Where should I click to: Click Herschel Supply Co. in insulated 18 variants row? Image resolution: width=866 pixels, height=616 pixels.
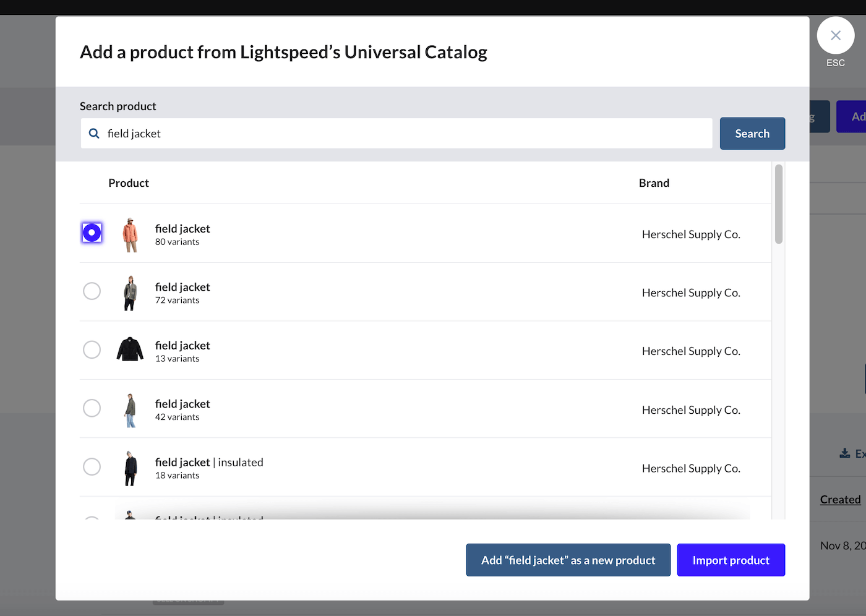pos(691,468)
